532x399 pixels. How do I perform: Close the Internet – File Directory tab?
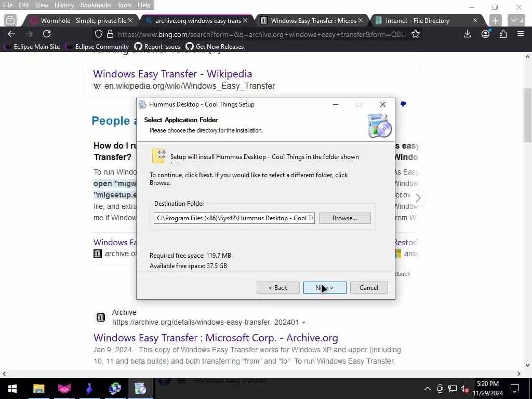[x=475, y=21]
